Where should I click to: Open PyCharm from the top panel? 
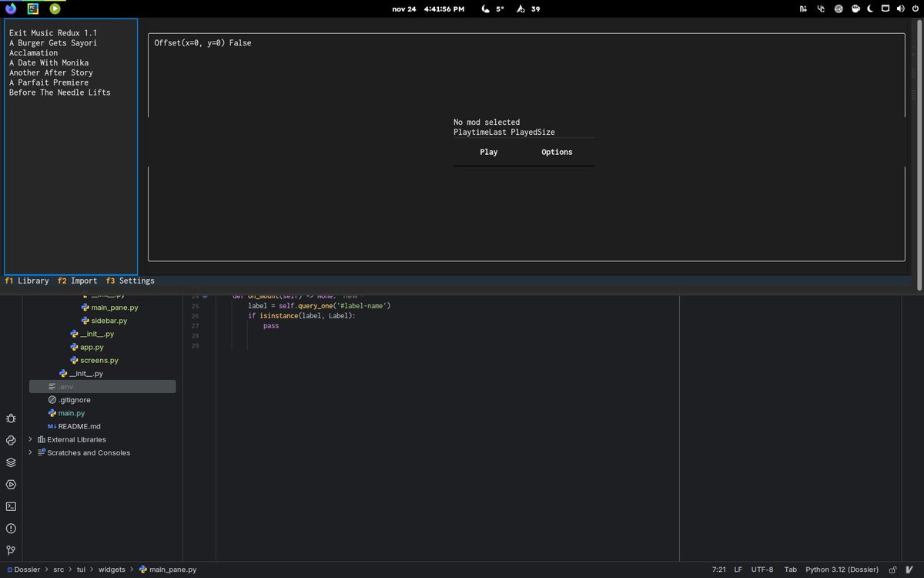coord(32,8)
